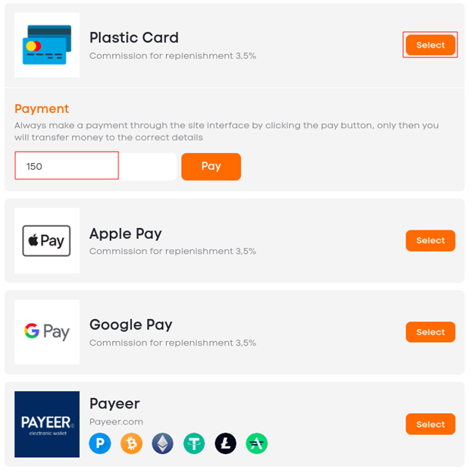Viewport: 473px width, 476px height.
Task: Click the orange Bitcoin icon
Action: pyautogui.click(x=131, y=443)
